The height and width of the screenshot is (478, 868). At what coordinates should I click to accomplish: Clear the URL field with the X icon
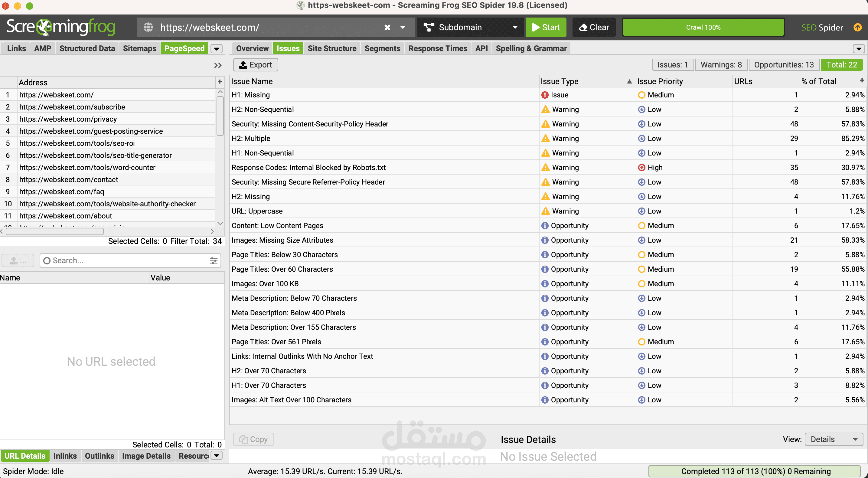click(387, 27)
